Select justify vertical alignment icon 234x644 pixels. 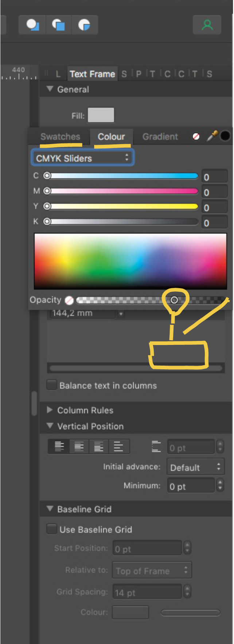pos(118,446)
